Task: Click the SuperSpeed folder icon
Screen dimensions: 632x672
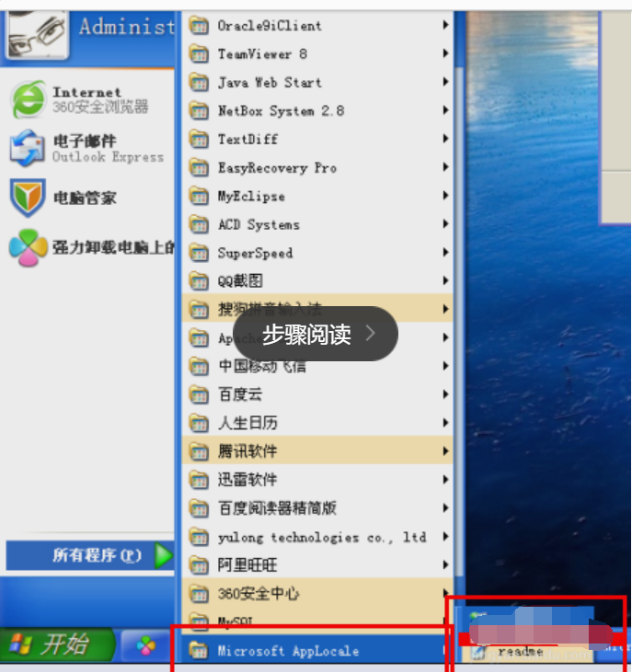Action: (199, 253)
